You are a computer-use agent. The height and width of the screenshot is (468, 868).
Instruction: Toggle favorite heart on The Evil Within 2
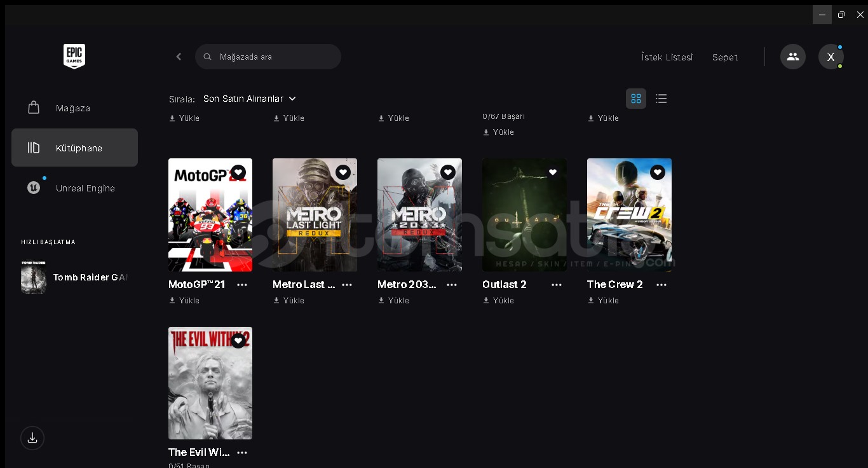tap(238, 341)
